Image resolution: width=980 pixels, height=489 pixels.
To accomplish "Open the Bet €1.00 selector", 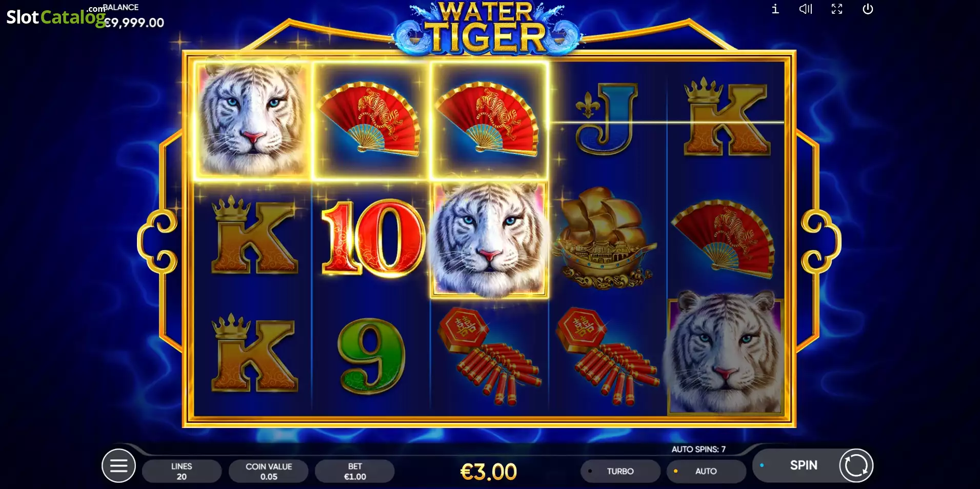I will point(355,471).
